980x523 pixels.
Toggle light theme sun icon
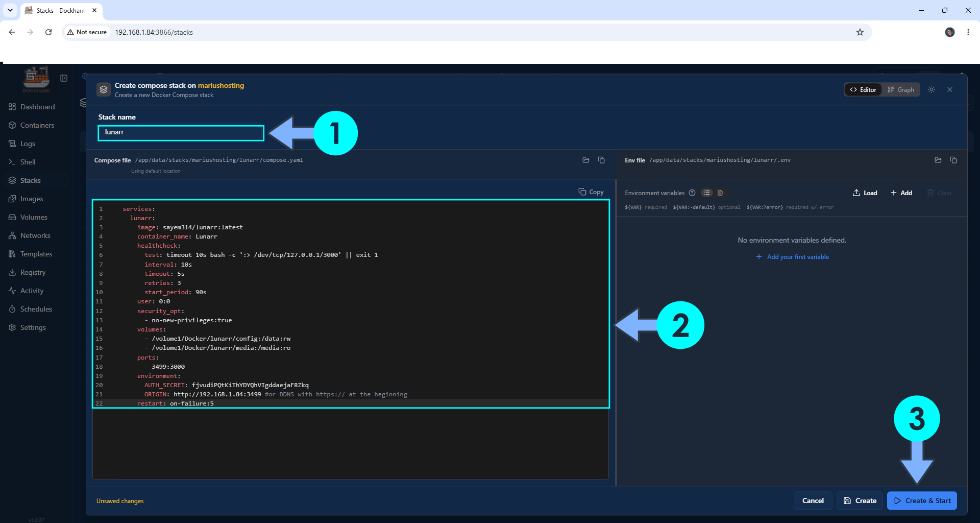(x=932, y=90)
